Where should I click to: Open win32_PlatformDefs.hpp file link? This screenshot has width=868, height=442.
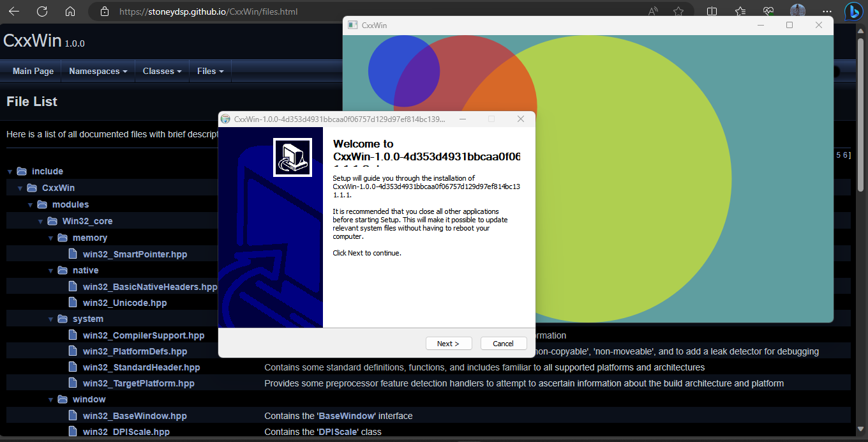coord(135,351)
